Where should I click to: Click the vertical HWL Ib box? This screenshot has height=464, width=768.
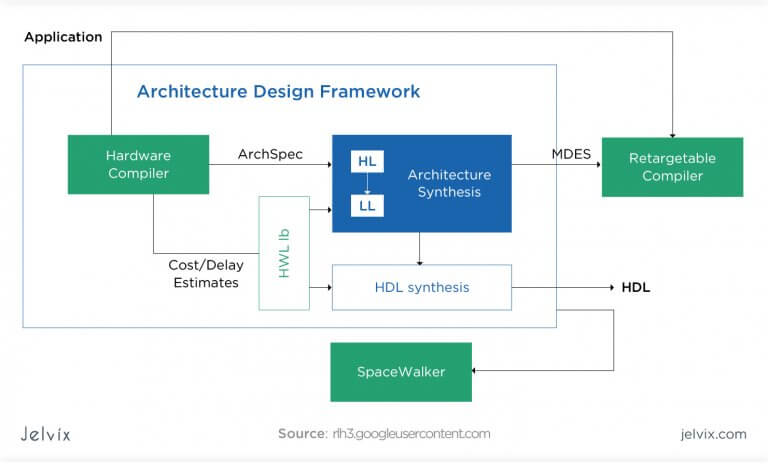(x=284, y=253)
